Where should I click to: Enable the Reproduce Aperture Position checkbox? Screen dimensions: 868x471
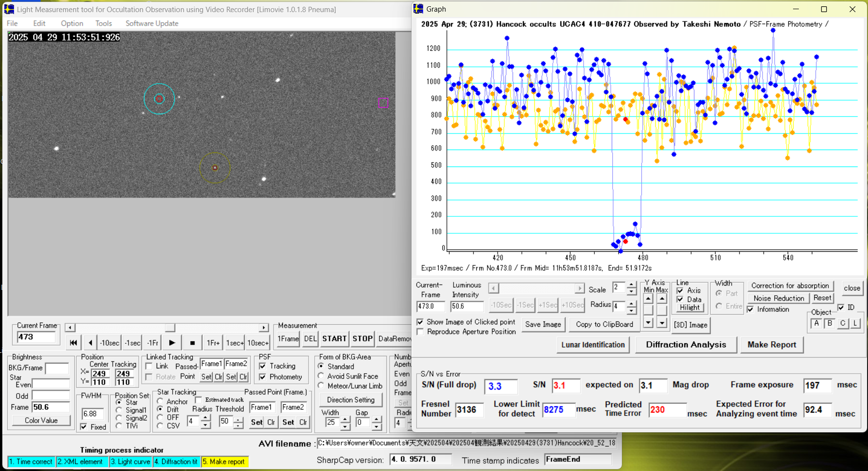[x=420, y=332]
